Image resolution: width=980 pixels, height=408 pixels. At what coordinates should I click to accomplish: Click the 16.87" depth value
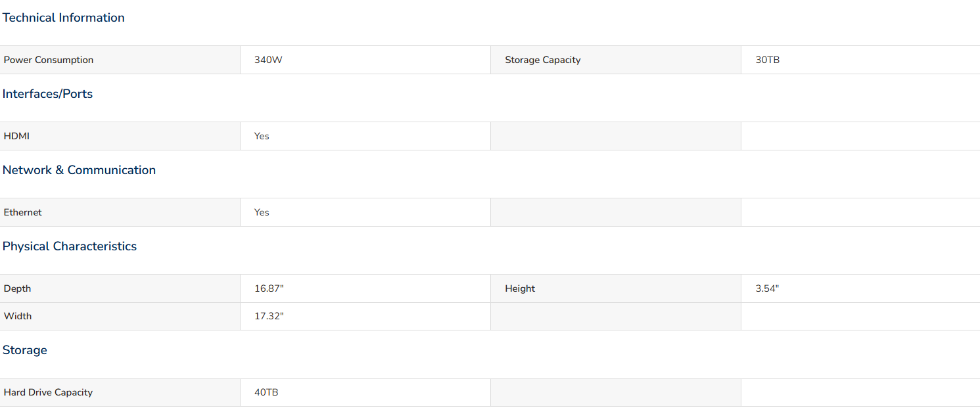tap(269, 288)
